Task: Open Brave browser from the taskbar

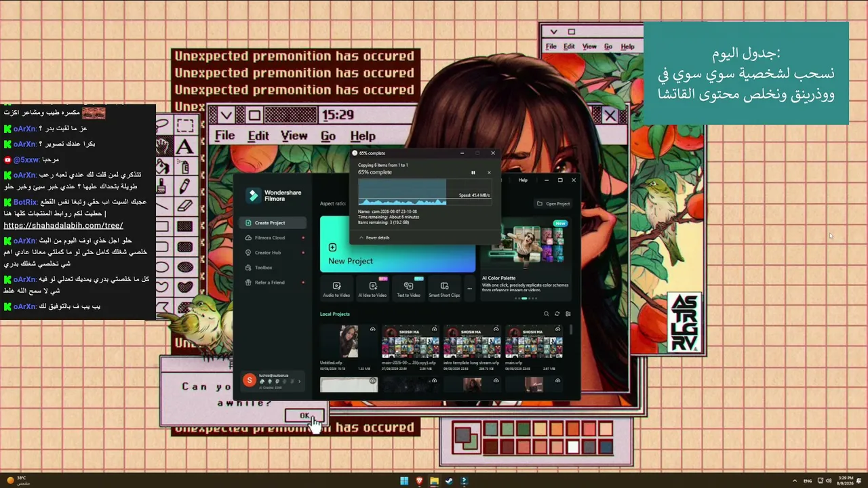Action: coord(419,481)
